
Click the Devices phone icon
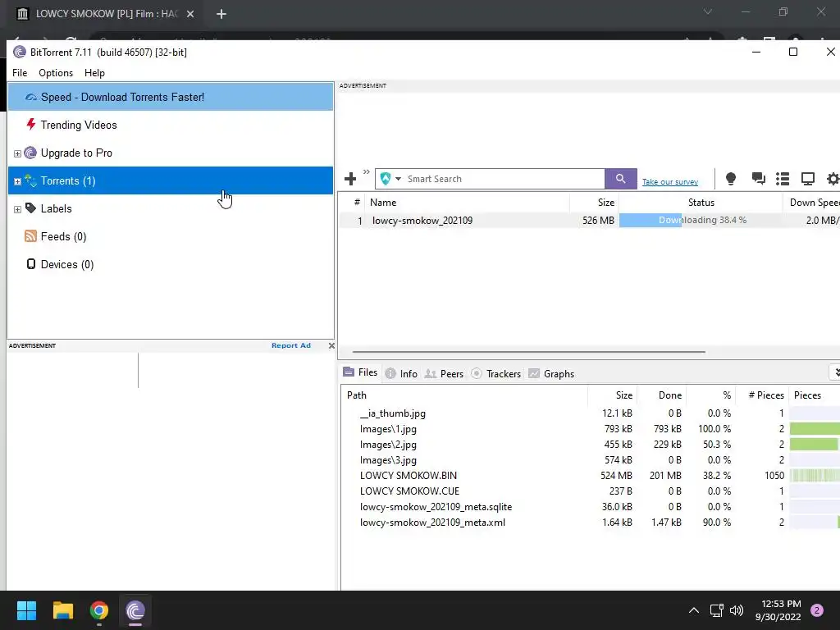(31, 263)
